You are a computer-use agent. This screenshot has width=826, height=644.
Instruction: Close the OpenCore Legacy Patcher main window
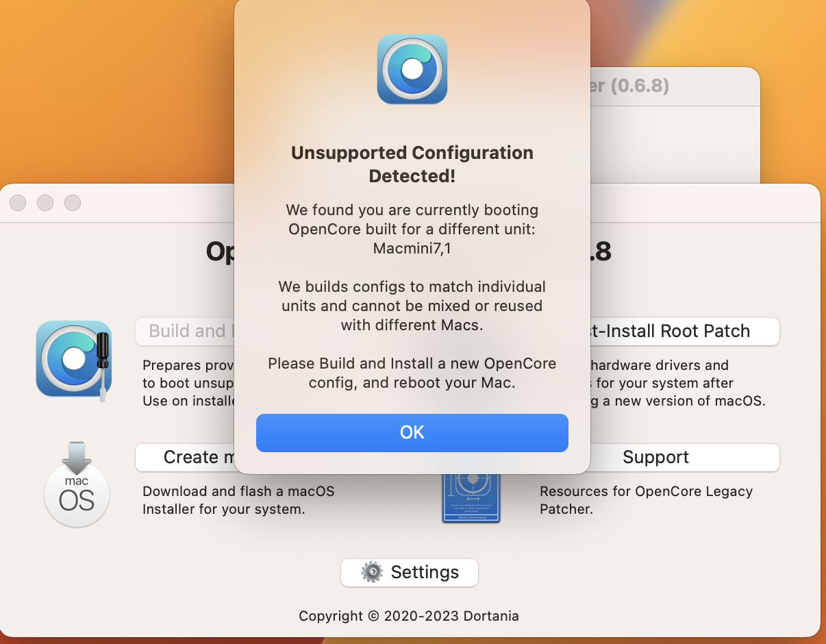pyautogui.click(x=18, y=203)
